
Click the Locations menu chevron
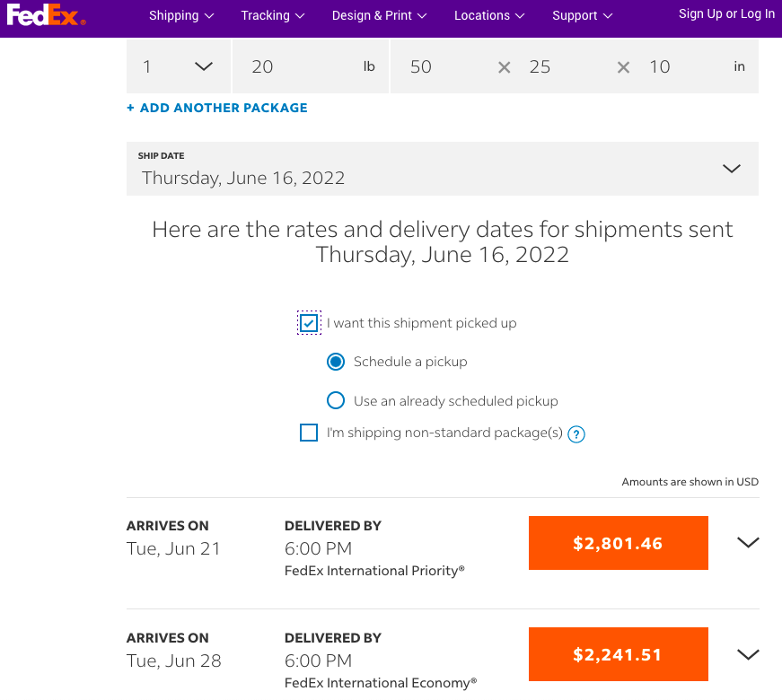point(520,16)
